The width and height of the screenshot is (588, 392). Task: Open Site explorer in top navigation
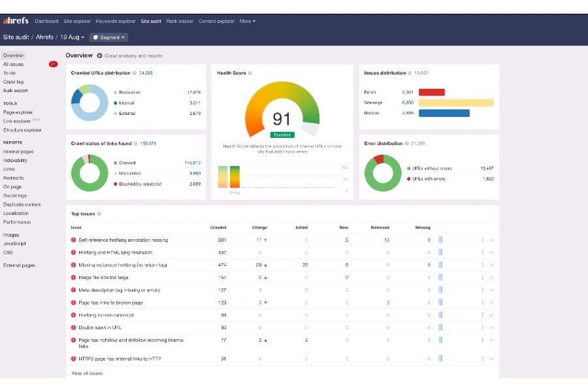(77, 21)
